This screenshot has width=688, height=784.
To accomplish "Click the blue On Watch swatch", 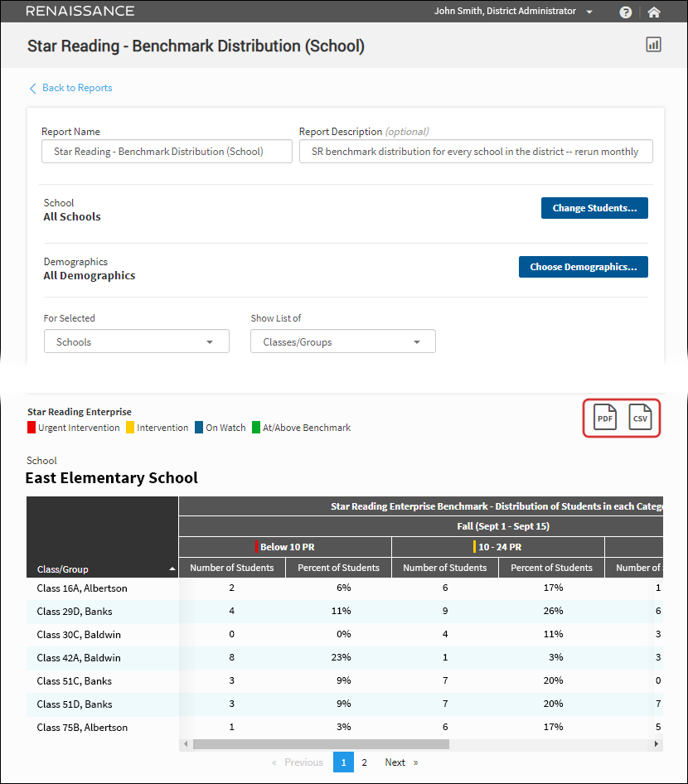I will 199,428.
